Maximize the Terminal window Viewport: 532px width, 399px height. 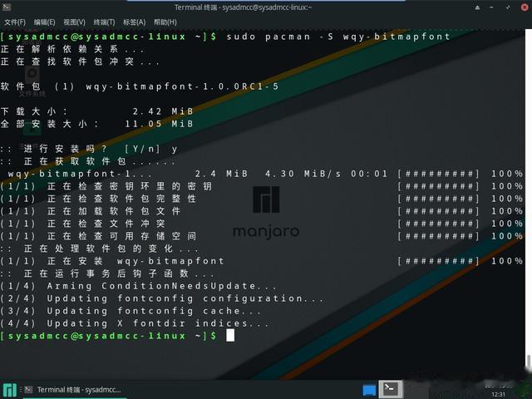[x=508, y=7]
